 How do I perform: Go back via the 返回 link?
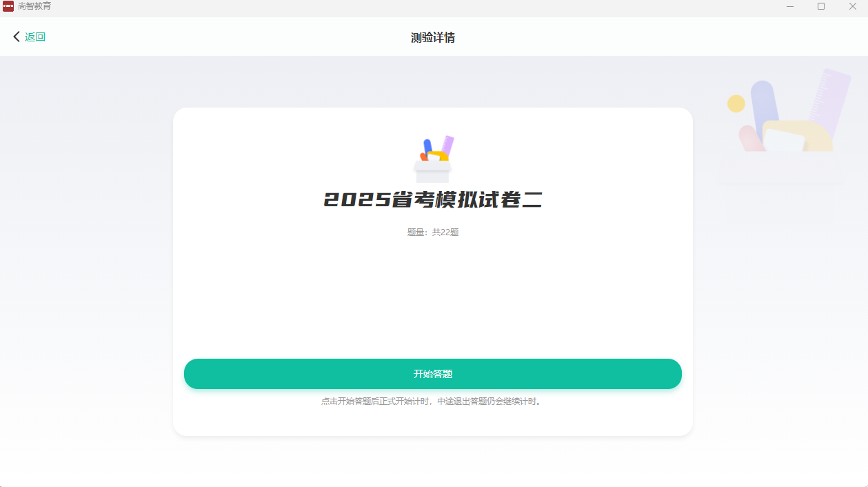(35, 37)
